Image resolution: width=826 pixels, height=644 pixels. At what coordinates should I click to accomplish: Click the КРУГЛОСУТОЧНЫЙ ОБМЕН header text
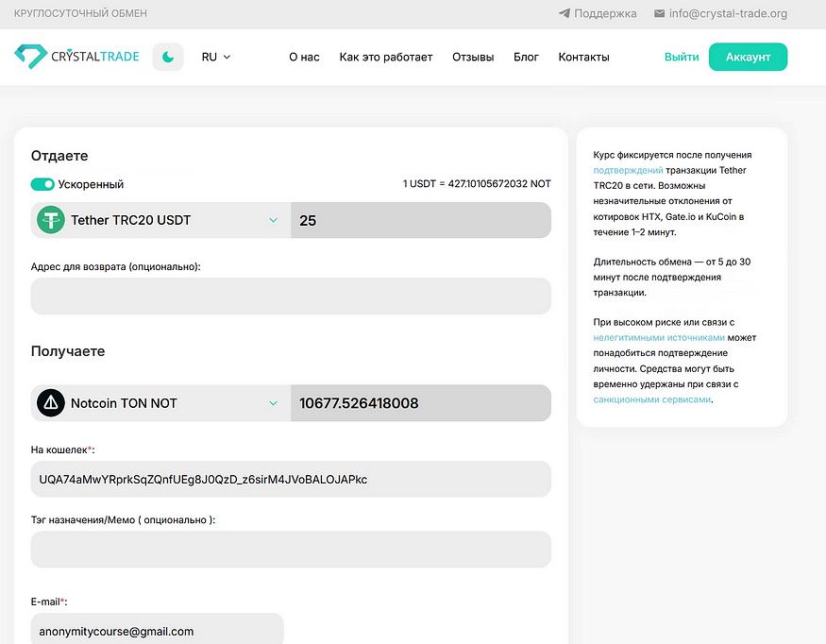click(80, 13)
